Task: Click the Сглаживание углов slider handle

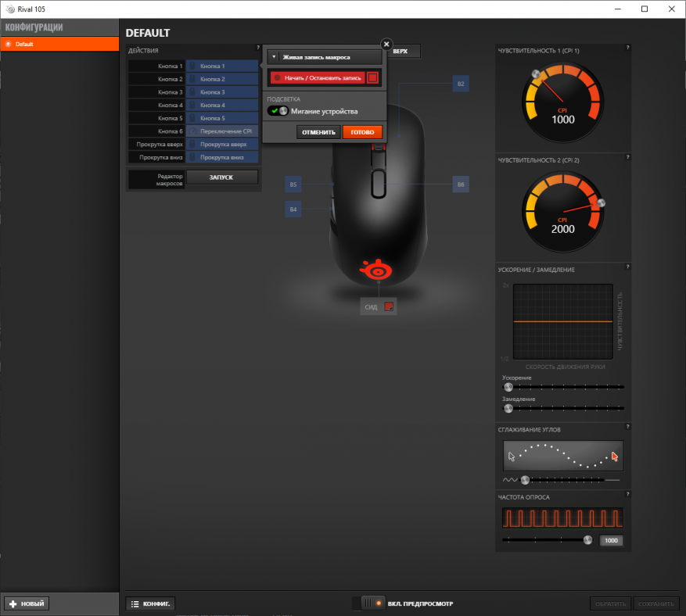Action: 525,480
